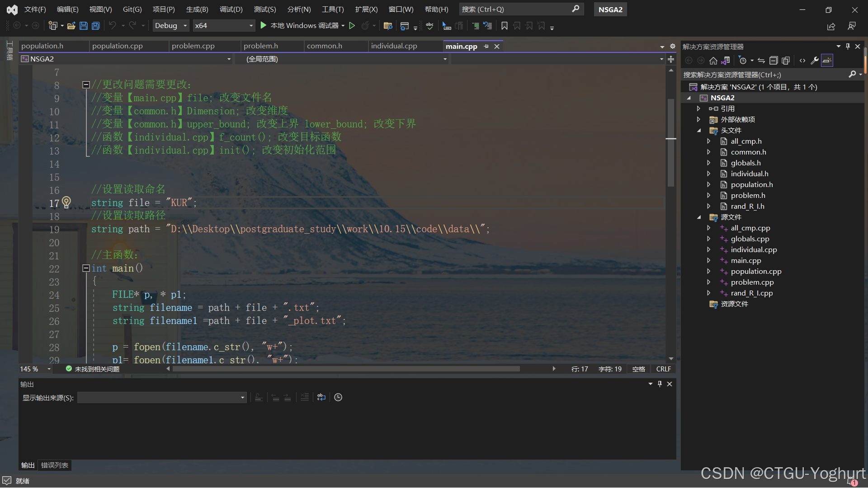Toggle a bookmark with the bookmark icon
Viewport: 868px width, 488px height.
point(505,26)
